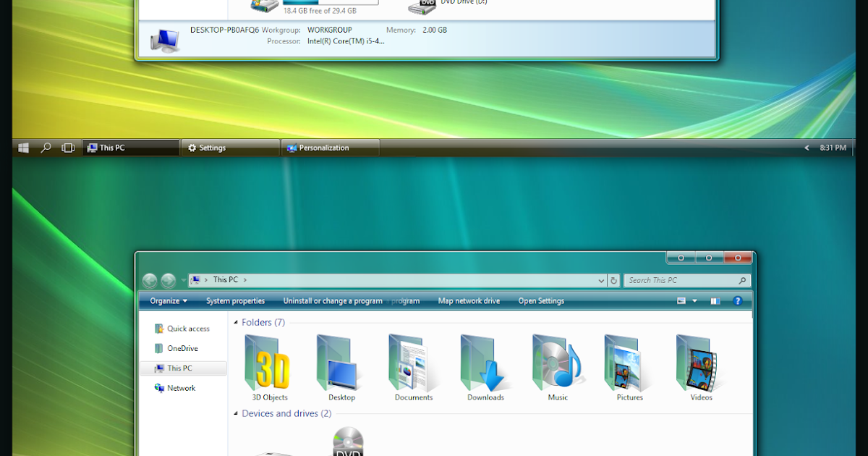Open recent locations dropdown beside Forward arrow
This screenshot has height=456, width=868.
coord(182,281)
